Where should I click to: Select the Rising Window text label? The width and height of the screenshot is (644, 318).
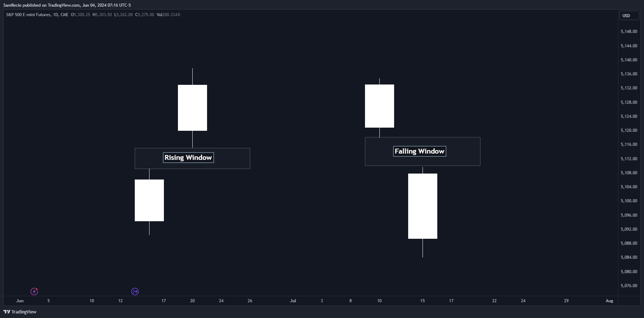(188, 158)
